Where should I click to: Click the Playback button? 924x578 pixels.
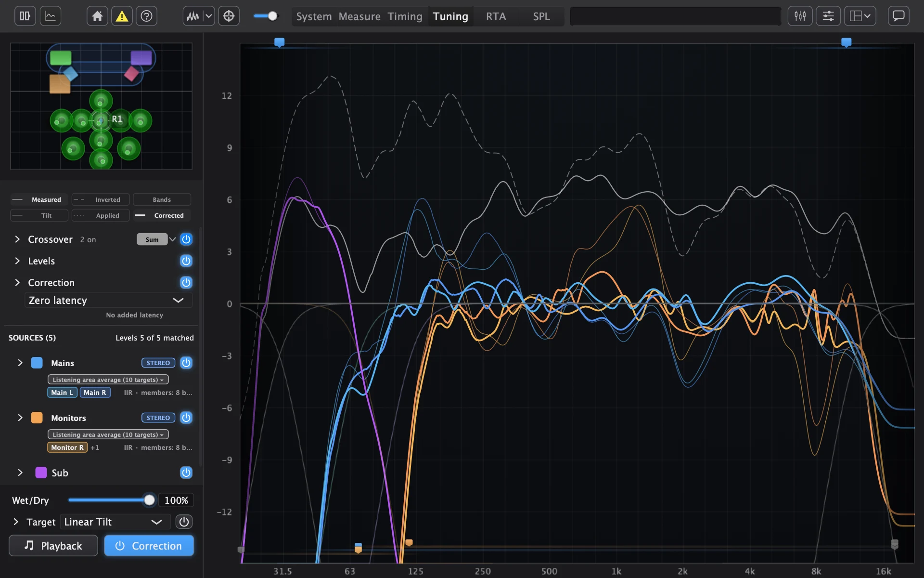pos(53,546)
